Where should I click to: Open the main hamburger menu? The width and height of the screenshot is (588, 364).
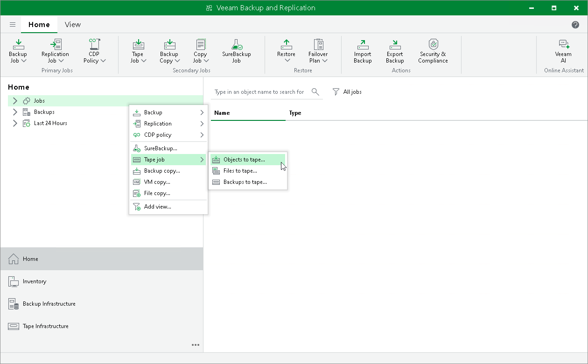[x=13, y=25]
